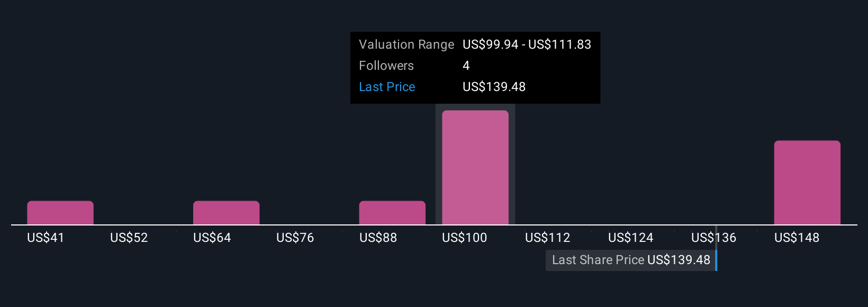Click the US$112 axis label

click(548, 238)
